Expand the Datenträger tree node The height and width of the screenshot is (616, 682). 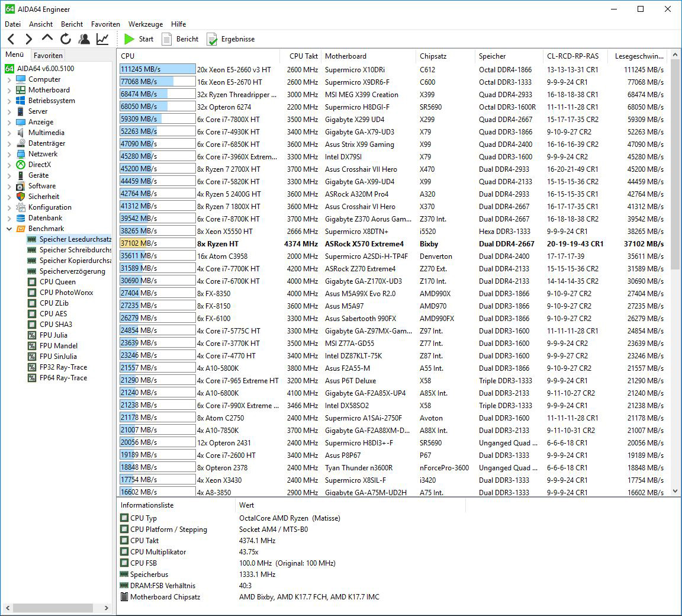[9, 143]
